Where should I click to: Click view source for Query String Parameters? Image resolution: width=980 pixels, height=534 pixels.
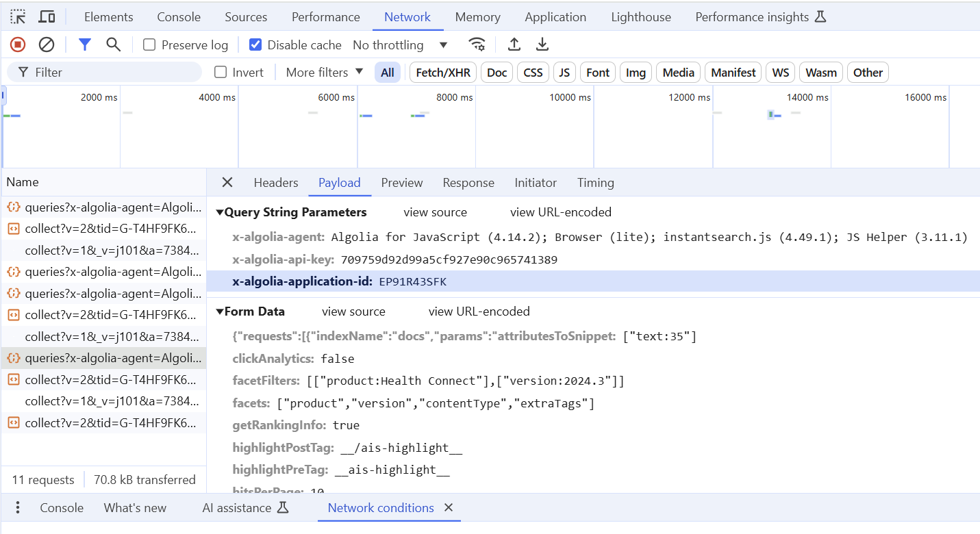435,212
